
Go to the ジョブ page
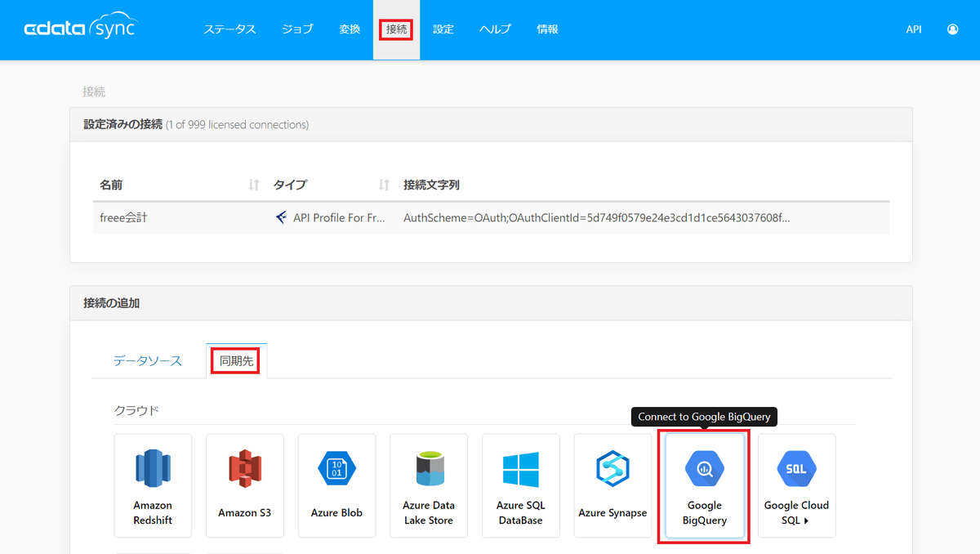297,29
